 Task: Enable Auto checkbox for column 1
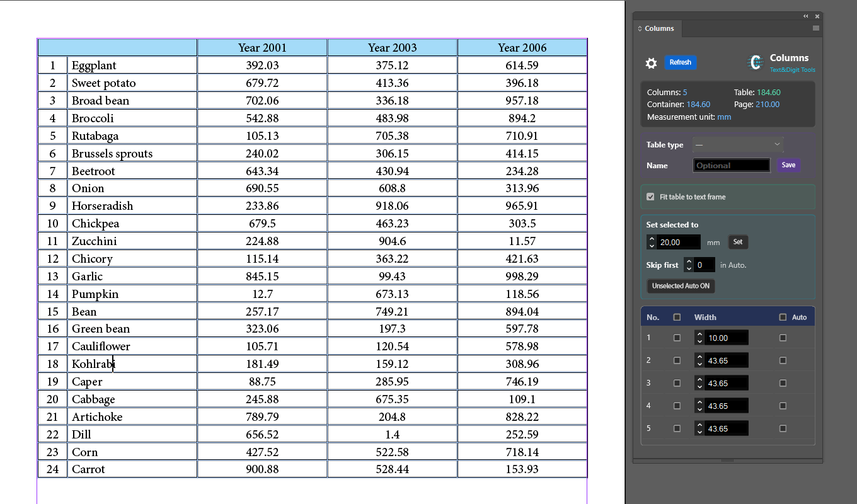pos(783,338)
